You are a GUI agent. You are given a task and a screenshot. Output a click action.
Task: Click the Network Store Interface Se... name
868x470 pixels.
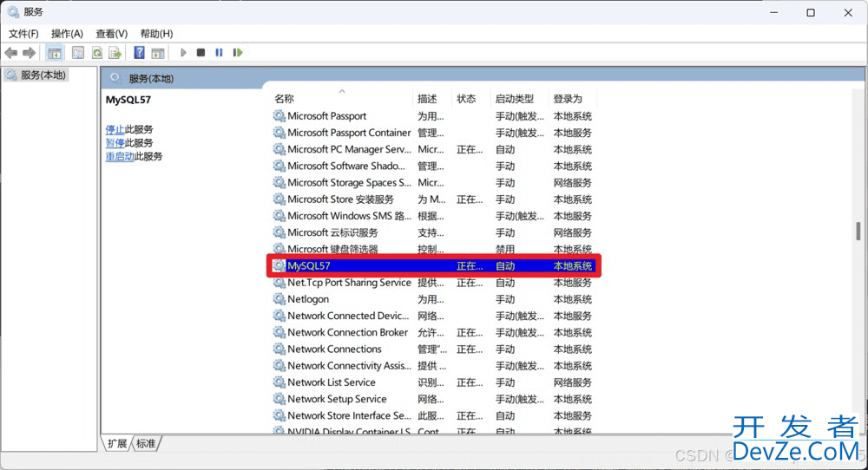(349, 415)
